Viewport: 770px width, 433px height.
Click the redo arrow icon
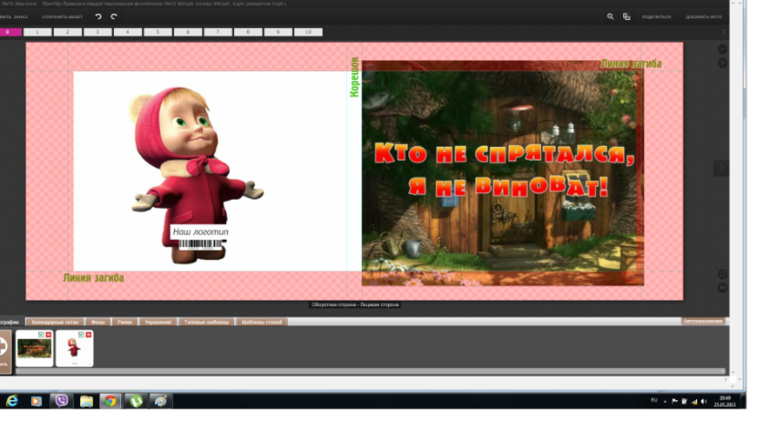pyautogui.click(x=114, y=17)
